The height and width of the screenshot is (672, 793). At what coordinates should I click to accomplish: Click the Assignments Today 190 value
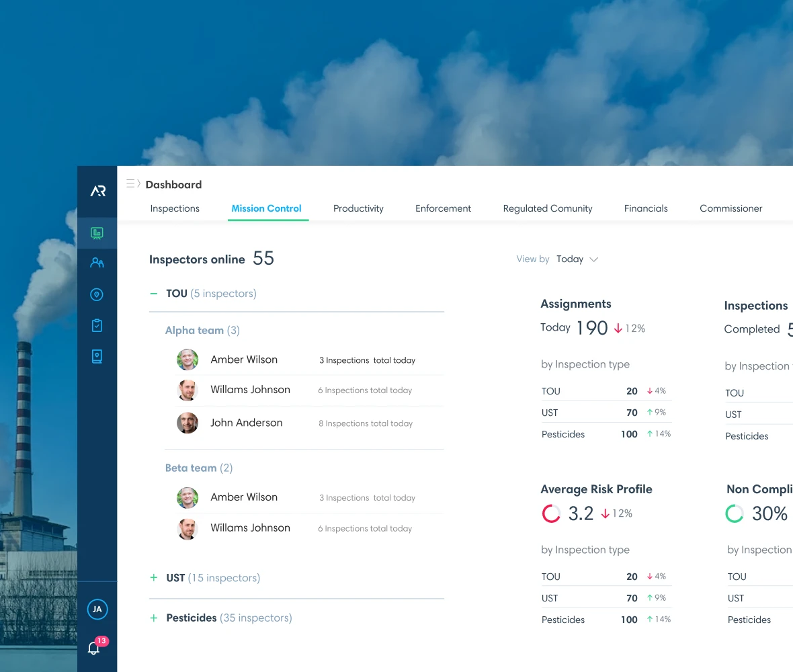point(592,328)
